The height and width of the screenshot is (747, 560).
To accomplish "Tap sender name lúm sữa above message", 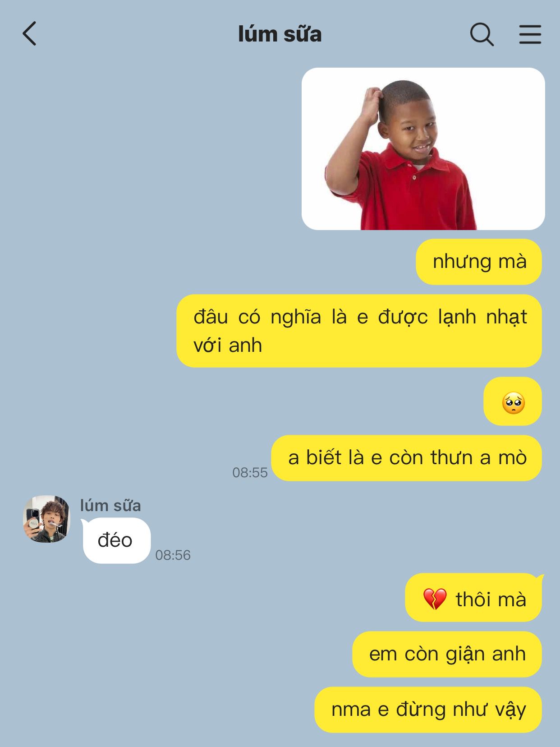I will (x=110, y=506).
